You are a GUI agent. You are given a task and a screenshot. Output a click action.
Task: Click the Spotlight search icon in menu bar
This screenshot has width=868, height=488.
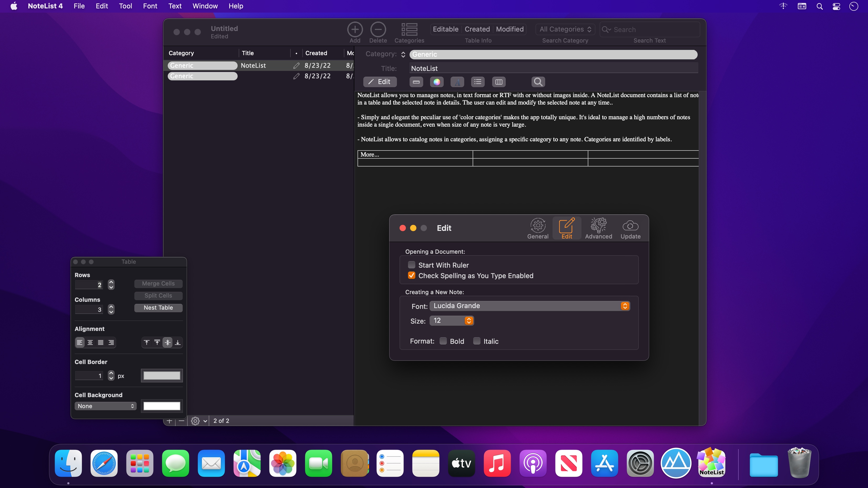click(x=819, y=6)
